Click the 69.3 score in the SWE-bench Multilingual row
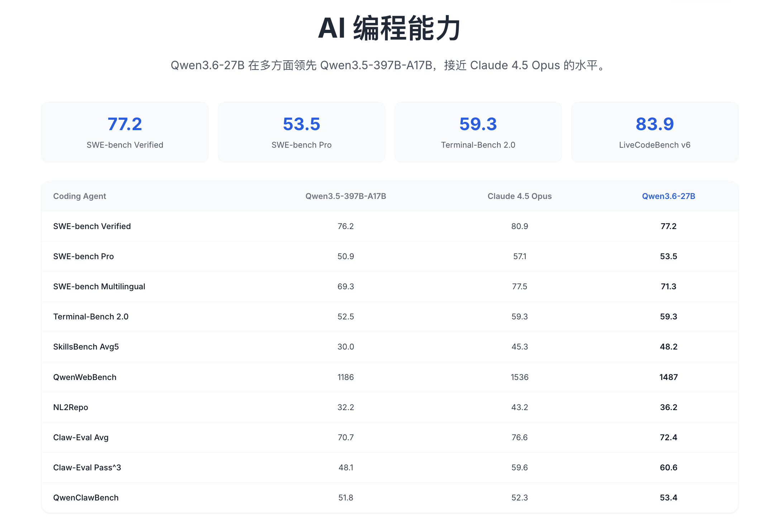The width and height of the screenshot is (777, 532). pyautogui.click(x=345, y=286)
